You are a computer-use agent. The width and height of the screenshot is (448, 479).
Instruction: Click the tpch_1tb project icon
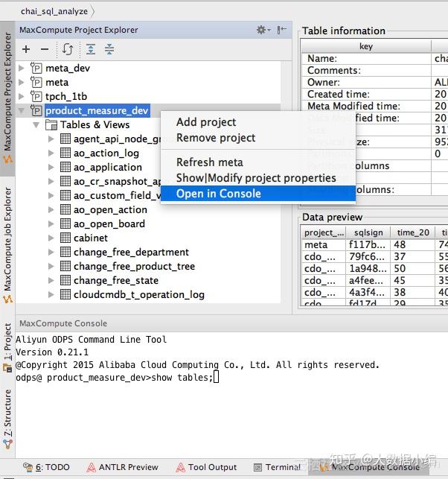point(36,97)
